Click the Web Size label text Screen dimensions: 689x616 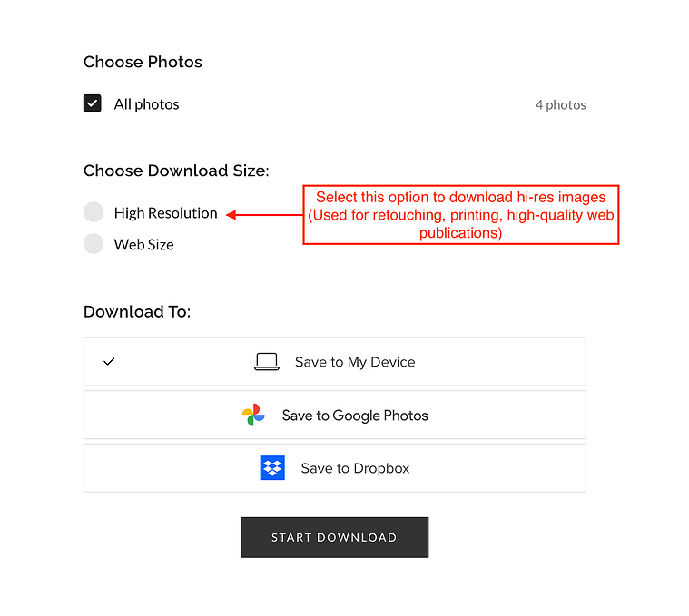[144, 245]
